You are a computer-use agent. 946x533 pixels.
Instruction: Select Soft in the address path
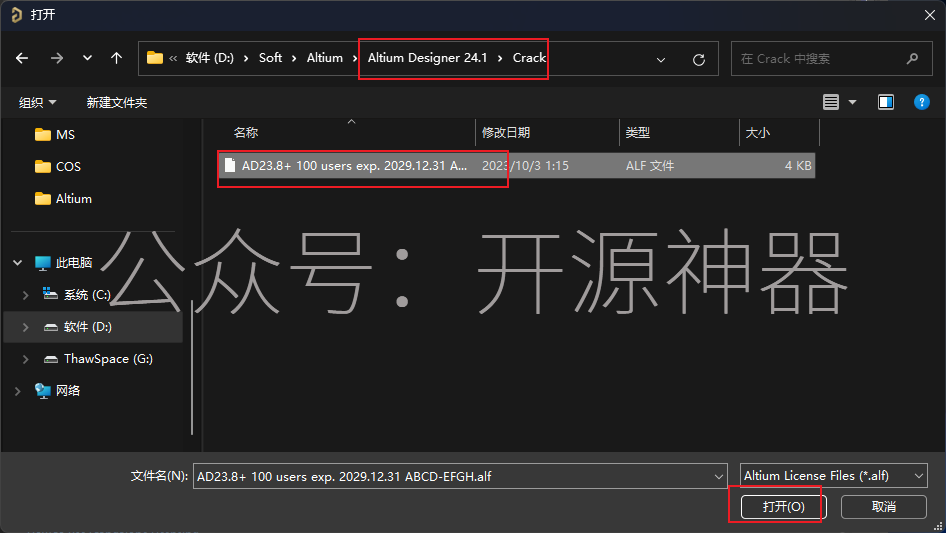[270, 58]
